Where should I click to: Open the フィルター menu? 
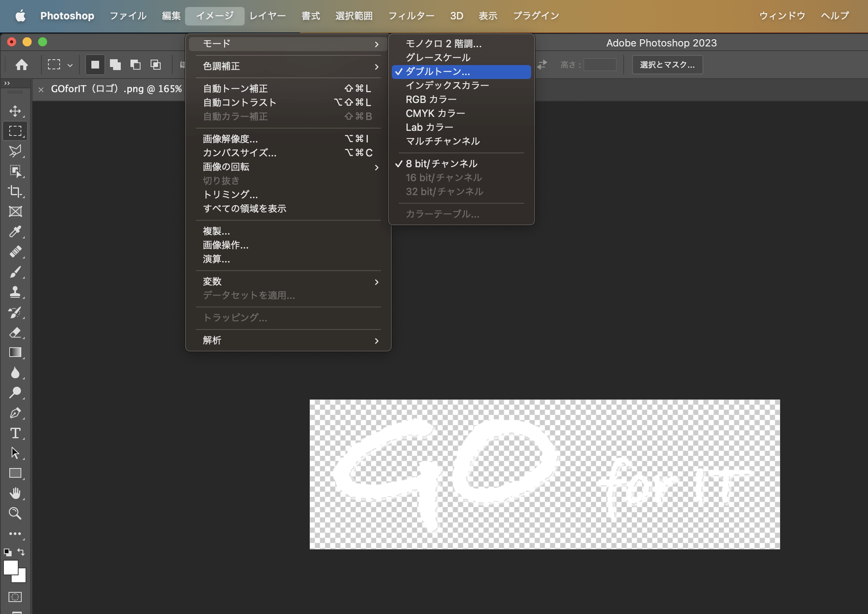411,16
